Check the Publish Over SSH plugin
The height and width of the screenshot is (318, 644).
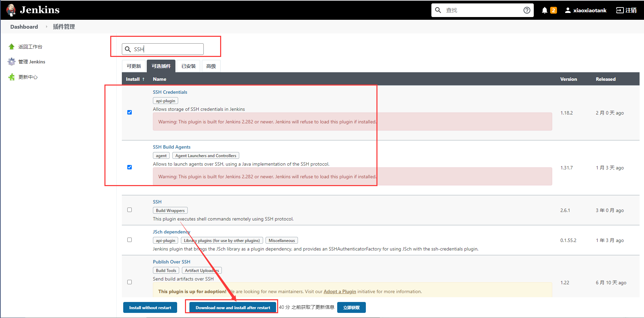(x=129, y=282)
